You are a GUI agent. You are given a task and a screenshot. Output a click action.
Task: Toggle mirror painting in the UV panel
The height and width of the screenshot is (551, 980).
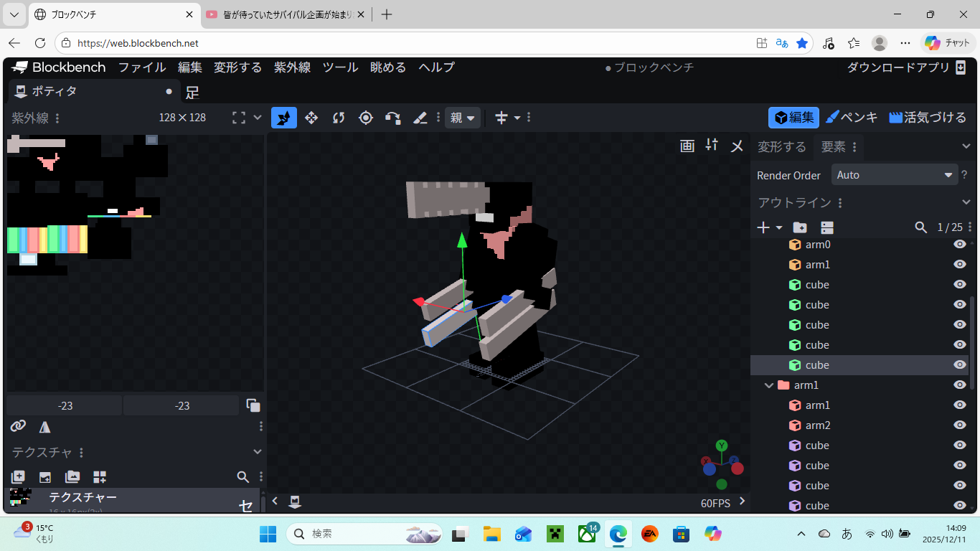pyautogui.click(x=44, y=426)
